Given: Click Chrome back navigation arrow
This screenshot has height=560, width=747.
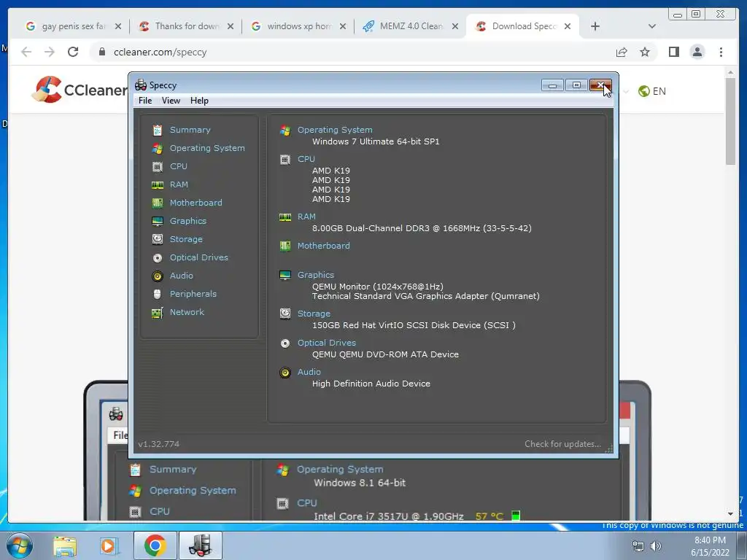Looking at the screenshot, I should [x=26, y=52].
